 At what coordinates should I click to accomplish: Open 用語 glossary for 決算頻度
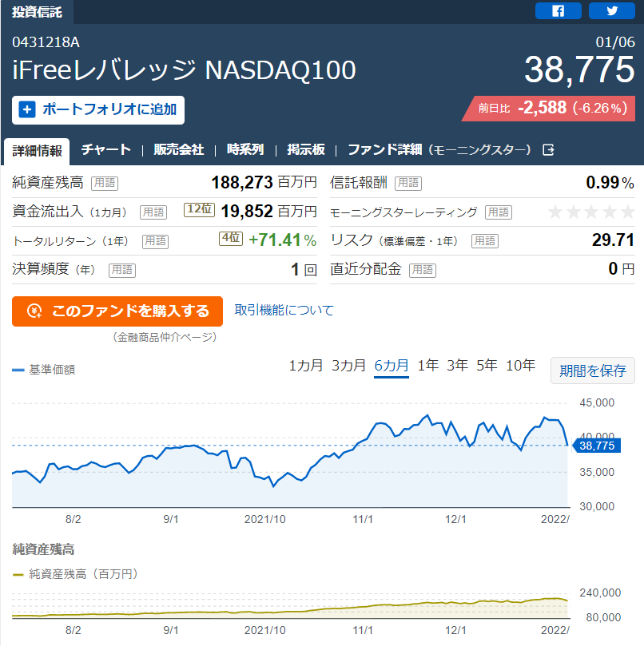coord(122,270)
